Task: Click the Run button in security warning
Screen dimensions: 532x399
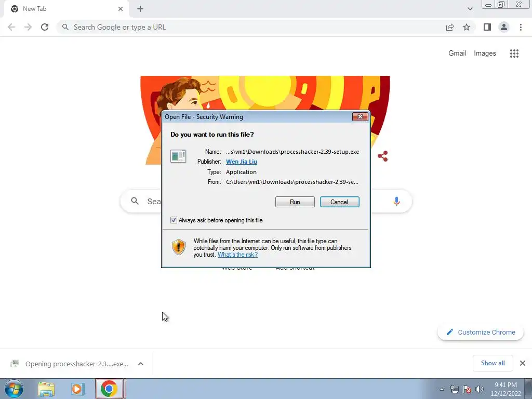Action: (295, 202)
